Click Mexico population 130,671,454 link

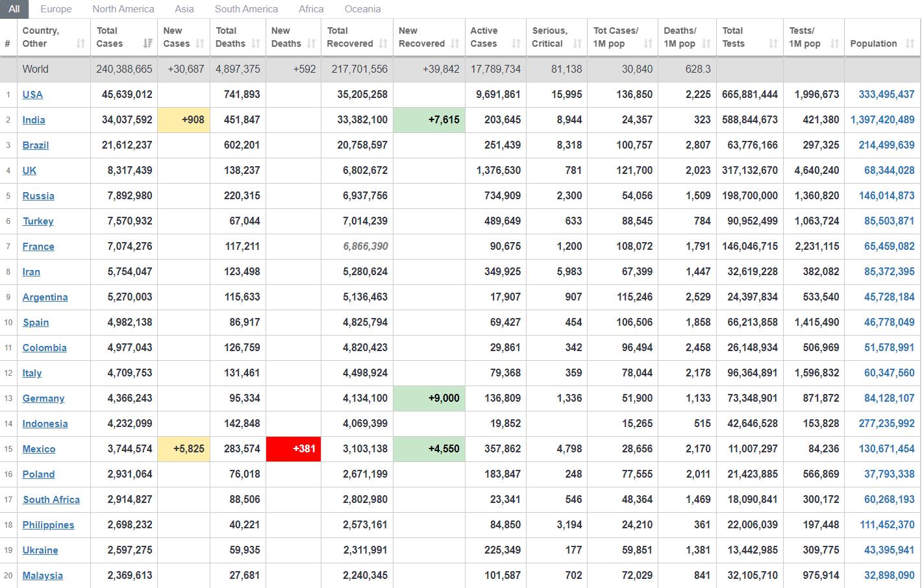pos(886,448)
